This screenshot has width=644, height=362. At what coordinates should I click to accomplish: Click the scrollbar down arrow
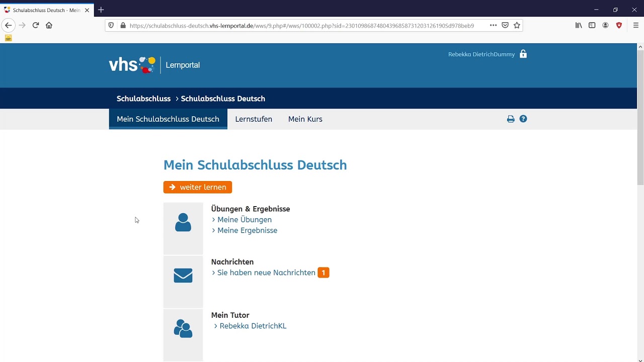click(640, 360)
